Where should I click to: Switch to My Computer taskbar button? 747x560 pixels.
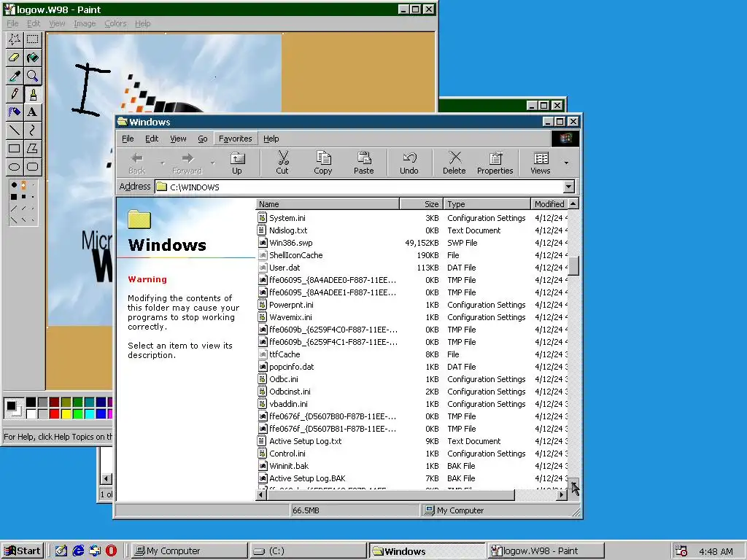[x=189, y=551]
